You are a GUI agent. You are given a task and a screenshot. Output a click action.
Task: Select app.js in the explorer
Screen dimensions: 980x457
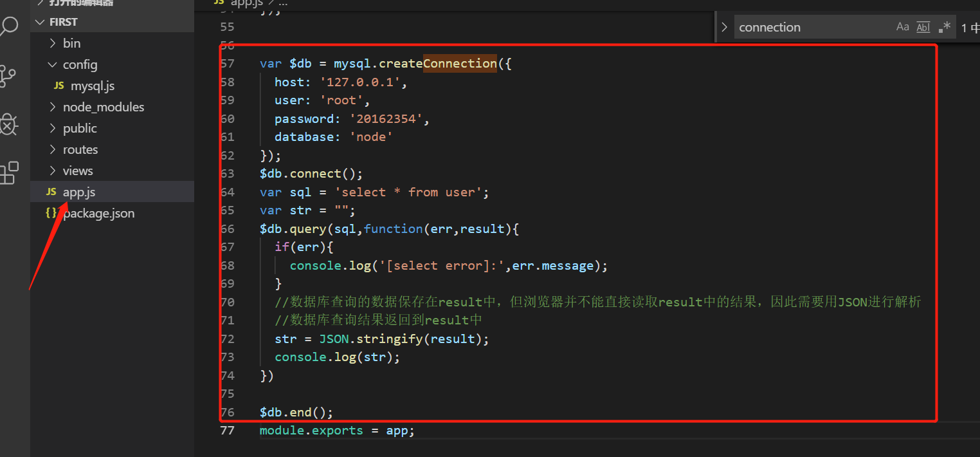(x=79, y=192)
